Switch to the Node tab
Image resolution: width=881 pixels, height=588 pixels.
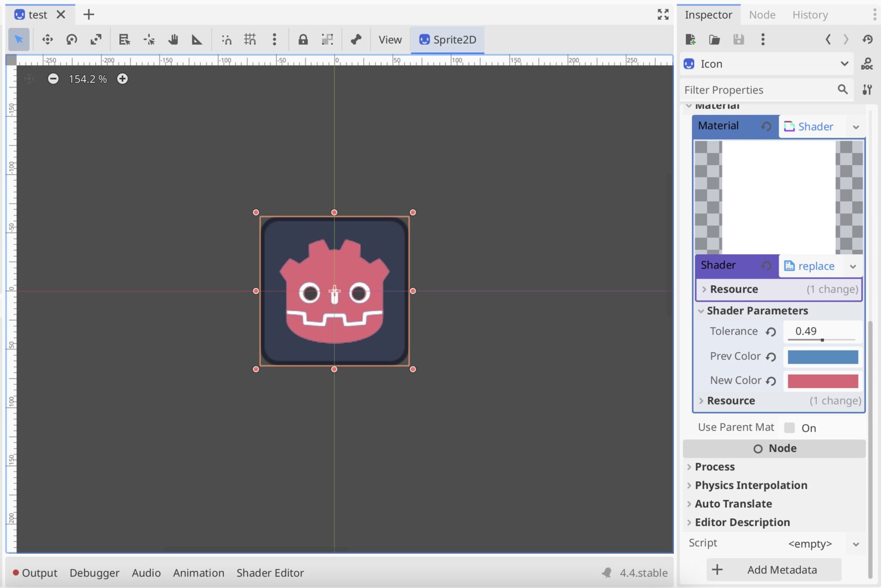click(x=762, y=15)
